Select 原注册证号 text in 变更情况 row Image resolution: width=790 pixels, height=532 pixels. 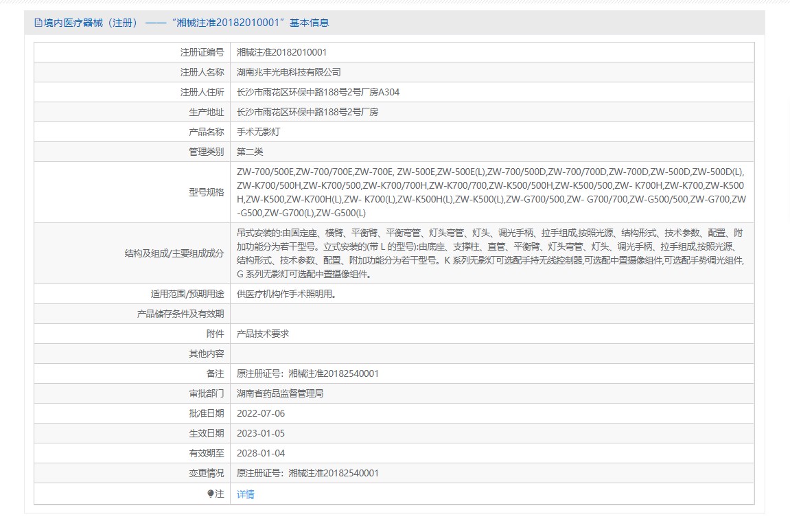[x=307, y=473]
